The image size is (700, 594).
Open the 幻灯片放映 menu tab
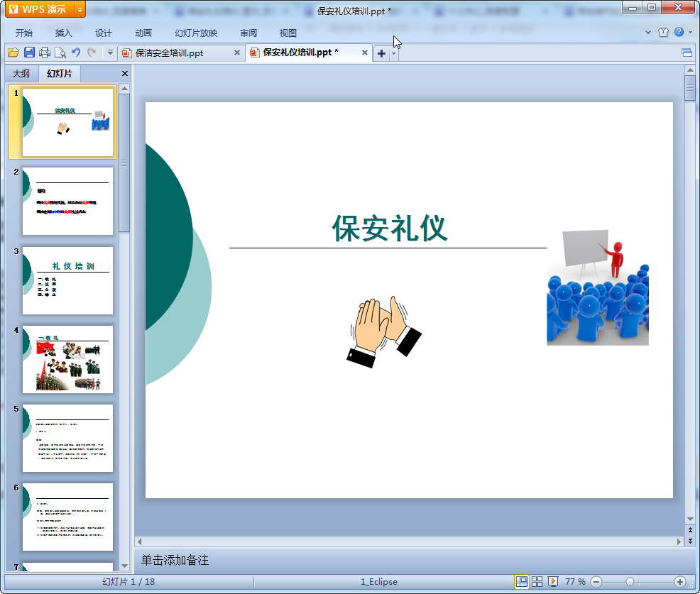pyautogui.click(x=196, y=33)
